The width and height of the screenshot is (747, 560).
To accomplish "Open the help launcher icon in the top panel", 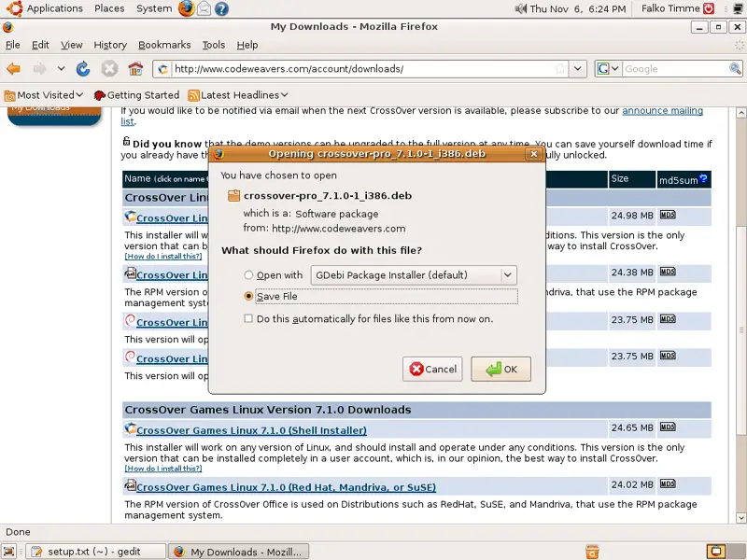I will [221, 8].
